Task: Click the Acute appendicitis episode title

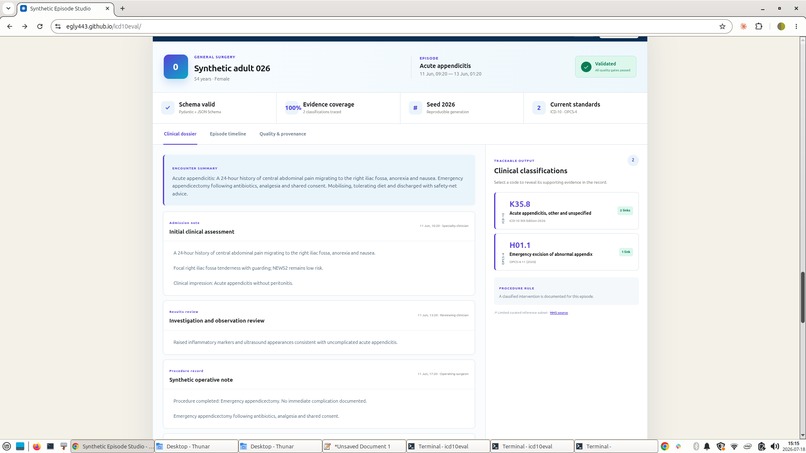Action: coord(445,66)
